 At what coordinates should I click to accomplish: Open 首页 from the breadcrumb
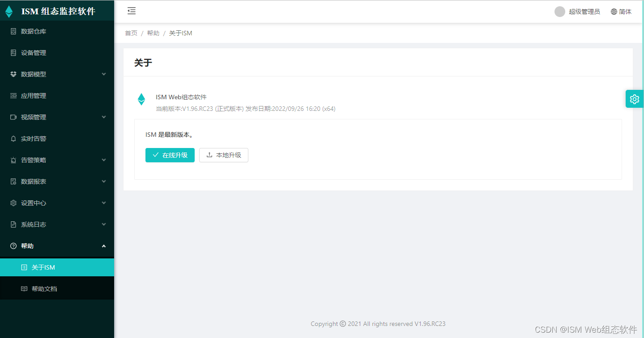(131, 33)
